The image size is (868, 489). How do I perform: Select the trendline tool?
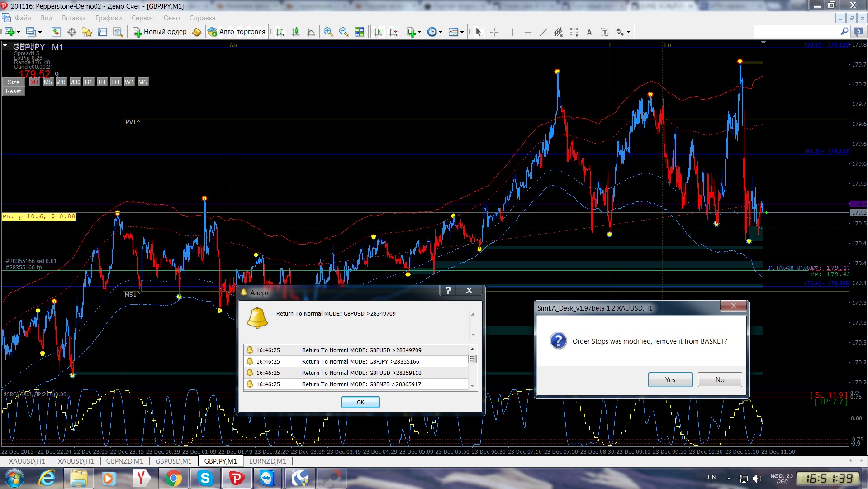543,32
